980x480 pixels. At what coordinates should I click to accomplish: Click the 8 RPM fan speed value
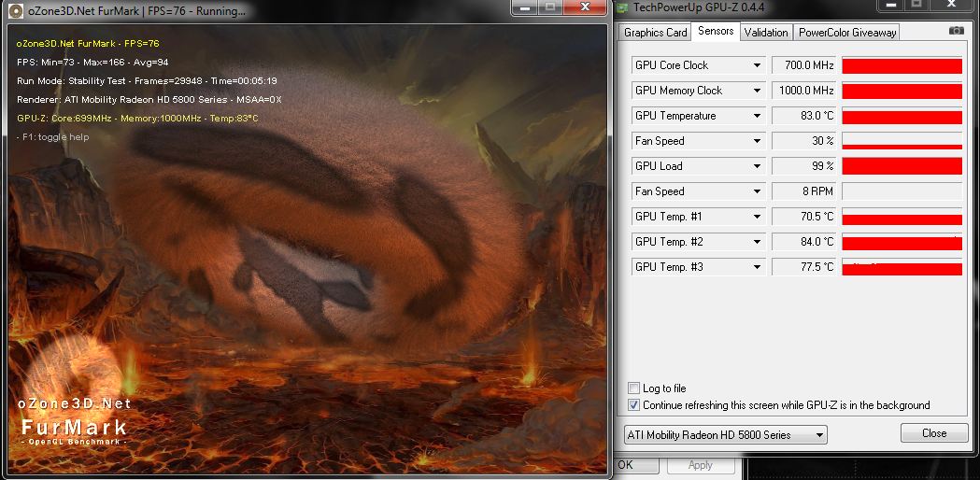(803, 191)
